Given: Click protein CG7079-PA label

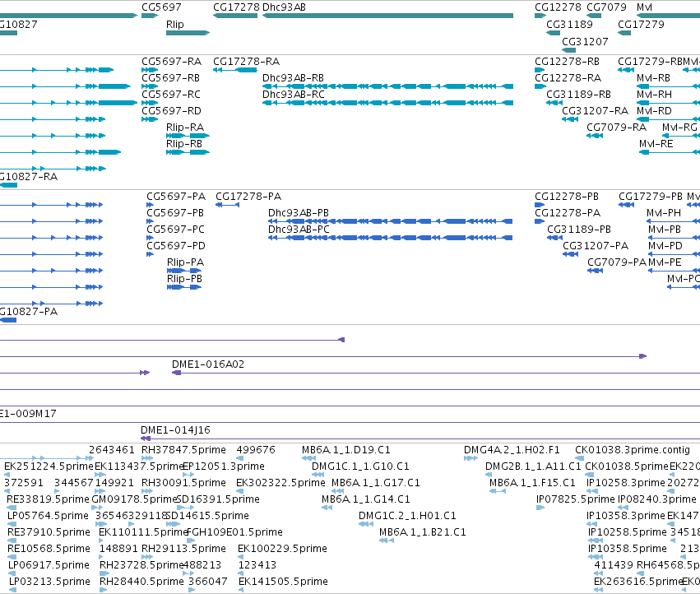Looking at the screenshot, I should click(617, 262).
